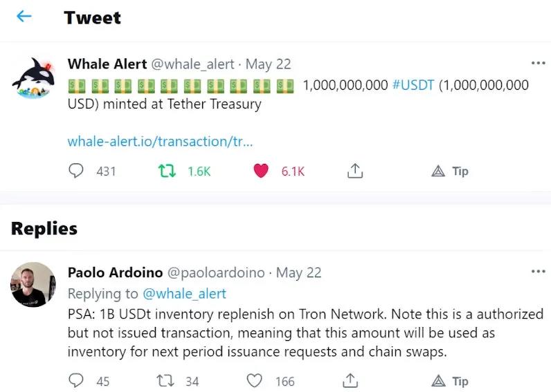This screenshot has height=392, width=551.
Task: Unlike the Whale Alert tweet (red heart)
Action: coord(260,171)
